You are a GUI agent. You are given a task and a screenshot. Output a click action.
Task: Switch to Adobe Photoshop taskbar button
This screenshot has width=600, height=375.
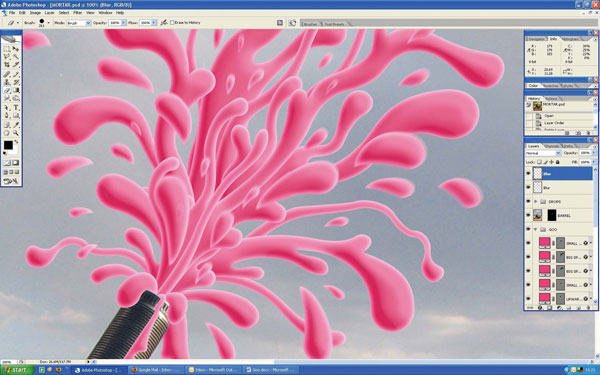(99, 370)
